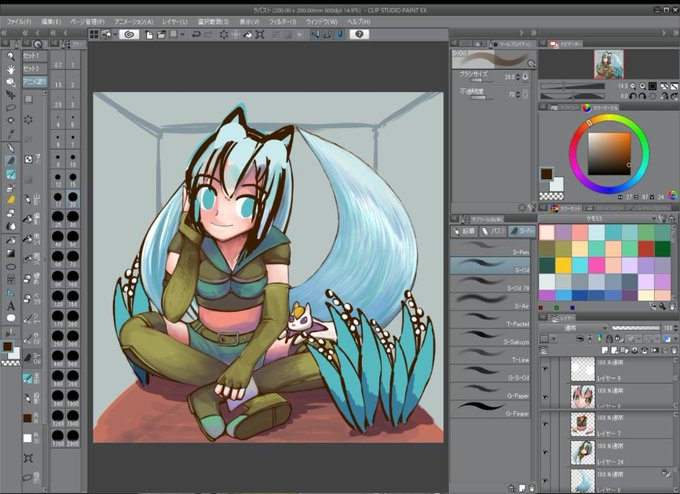The width and height of the screenshot is (680, 494).
Task: Click the layer opacity slider bar
Action: click(635, 328)
